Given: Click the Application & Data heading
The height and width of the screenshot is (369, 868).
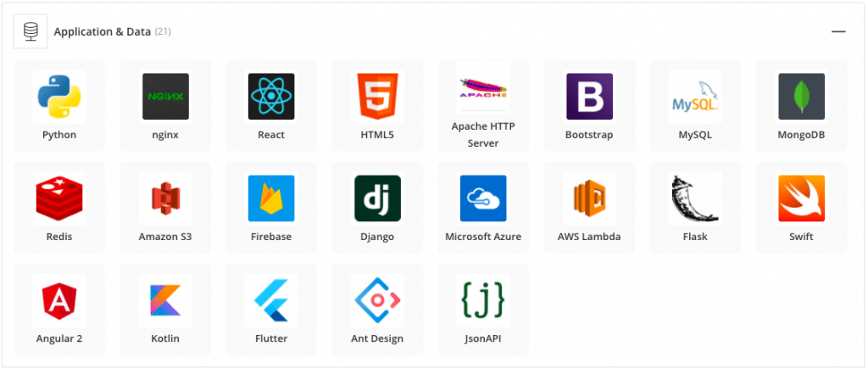Looking at the screenshot, I should click(102, 31).
